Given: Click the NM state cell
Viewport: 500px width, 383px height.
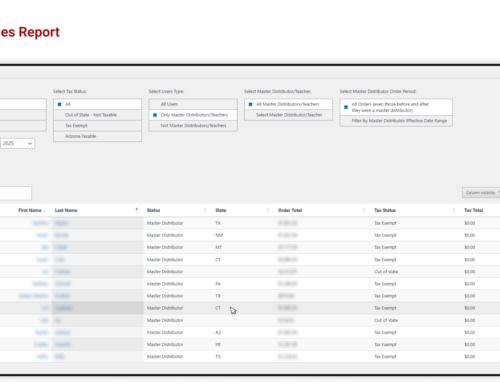Looking at the screenshot, I should [219, 235].
